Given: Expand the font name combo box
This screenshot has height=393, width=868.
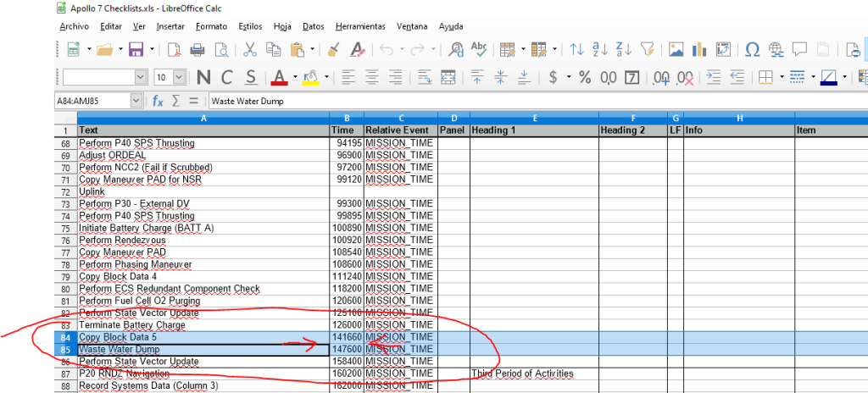Looking at the screenshot, I should [x=142, y=77].
